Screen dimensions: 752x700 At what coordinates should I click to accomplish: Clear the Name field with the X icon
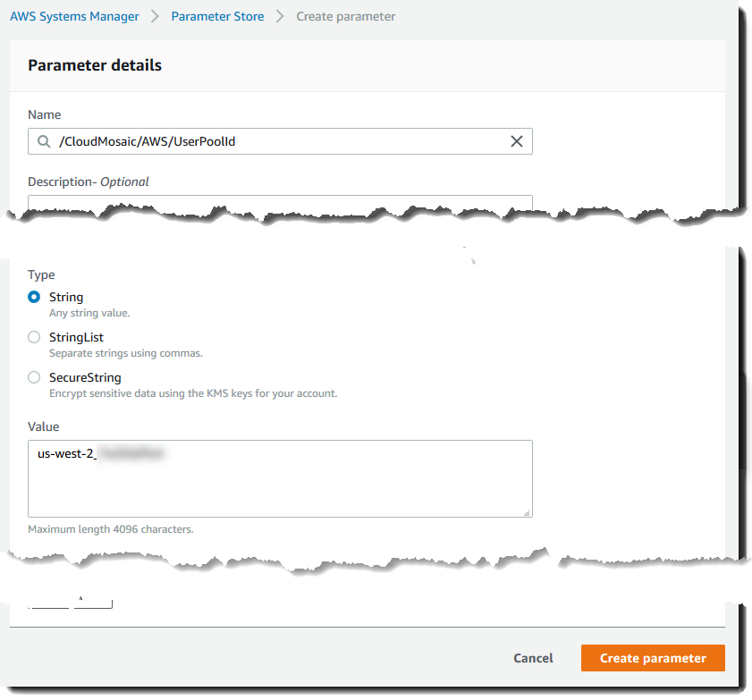(517, 141)
